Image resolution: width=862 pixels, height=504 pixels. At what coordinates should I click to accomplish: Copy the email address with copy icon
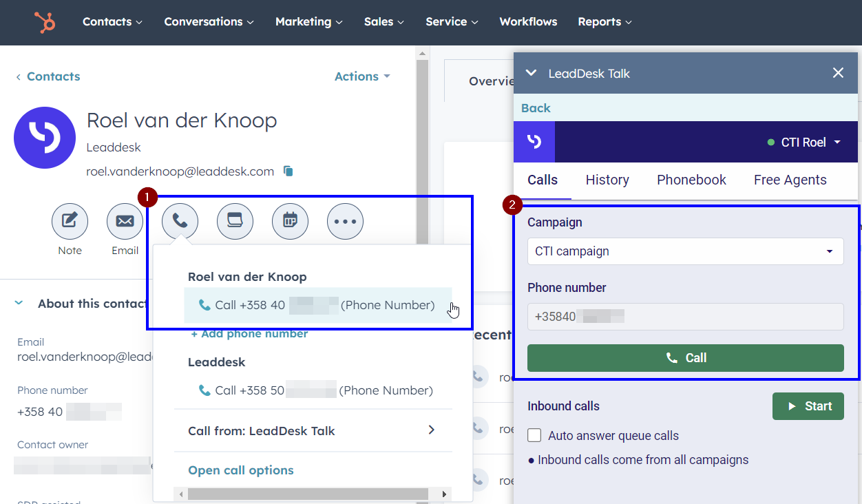point(288,171)
